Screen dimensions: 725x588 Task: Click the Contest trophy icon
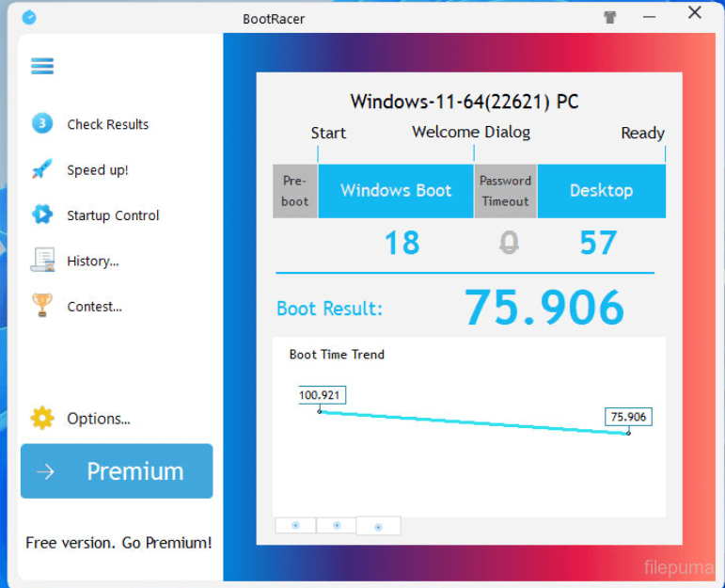[42, 306]
